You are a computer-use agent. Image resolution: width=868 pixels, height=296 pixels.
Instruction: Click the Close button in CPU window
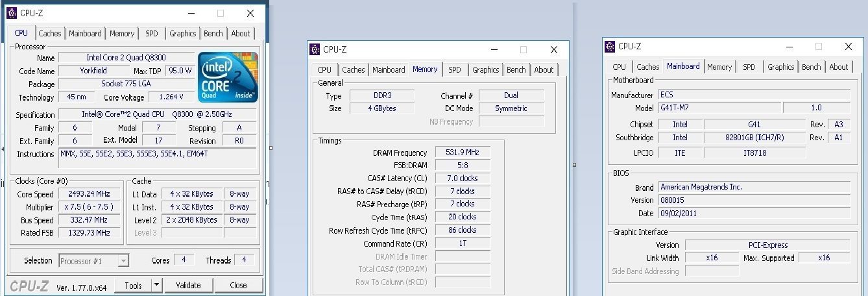[x=239, y=285]
